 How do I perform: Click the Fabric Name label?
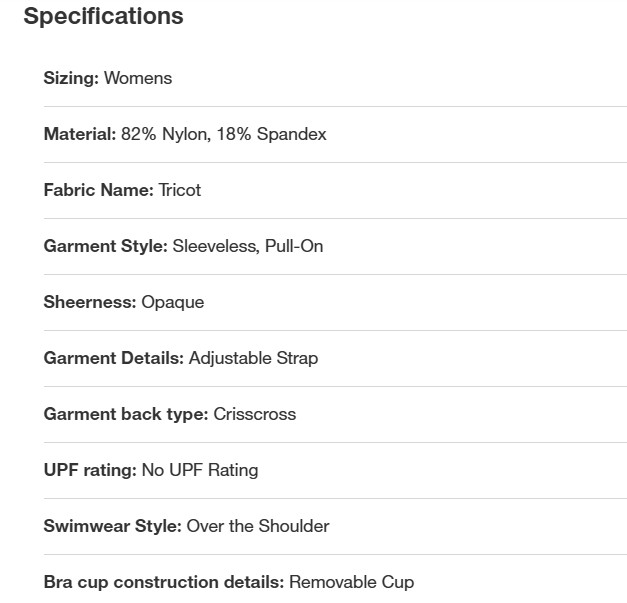point(98,190)
